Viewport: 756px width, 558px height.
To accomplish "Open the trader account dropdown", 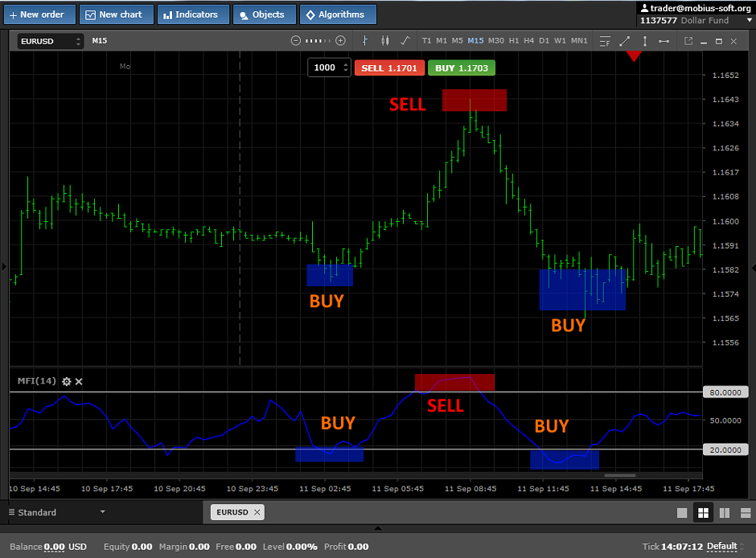I will 750,20.
